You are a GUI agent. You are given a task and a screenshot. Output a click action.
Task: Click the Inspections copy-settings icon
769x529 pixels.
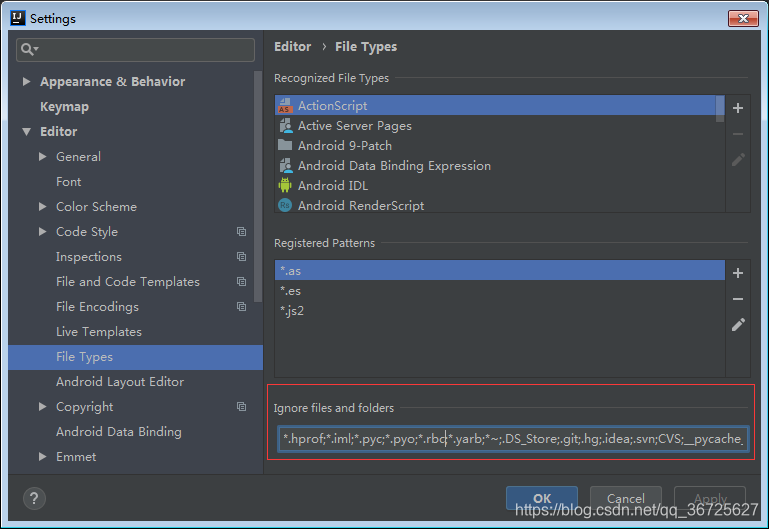(x=241, y=256)
